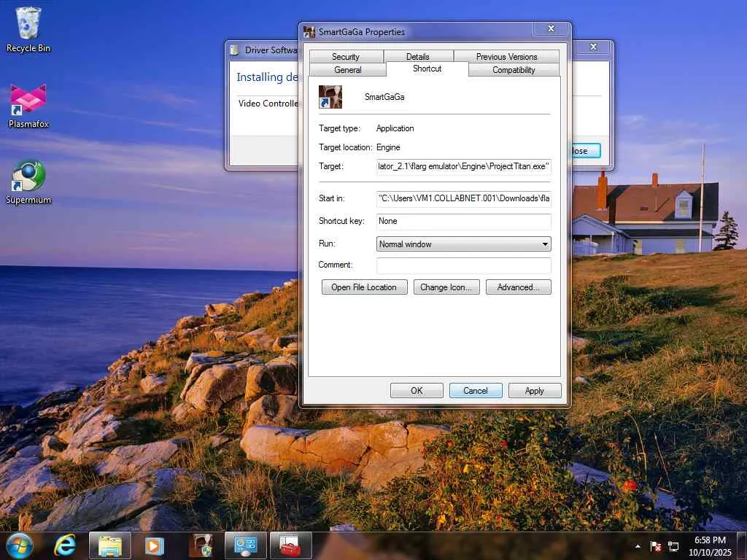
Task: Expand the Run dropdown showing Normal window
Action: pos(463,244)
